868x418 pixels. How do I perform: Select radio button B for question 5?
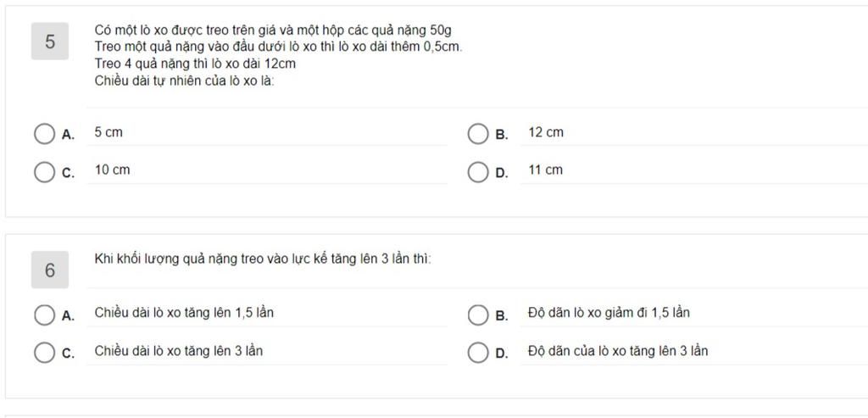tap(478, 134)
